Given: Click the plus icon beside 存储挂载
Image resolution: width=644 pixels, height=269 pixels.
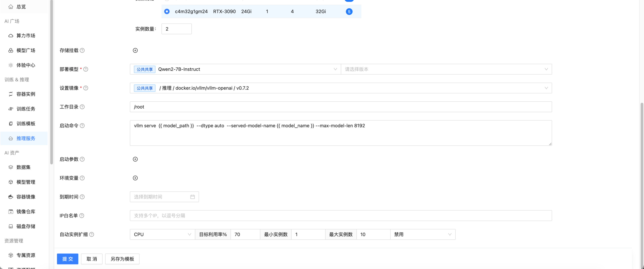Looking at the screenshot, I should click(x=135, y=51).
